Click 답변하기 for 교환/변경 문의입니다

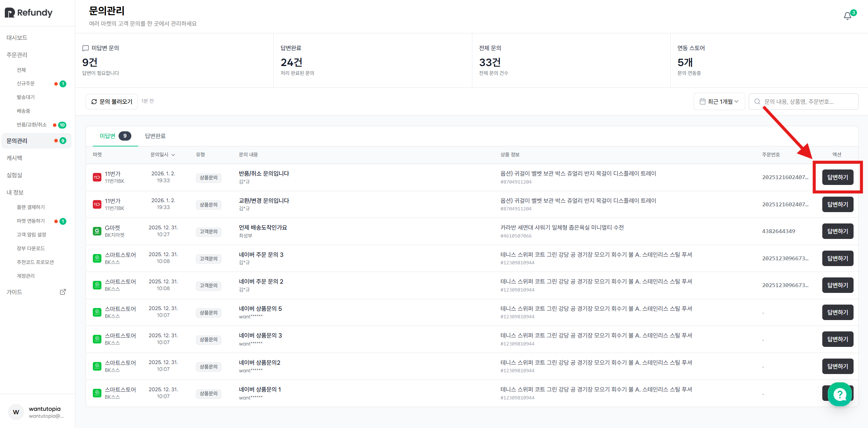pos(838,205)
